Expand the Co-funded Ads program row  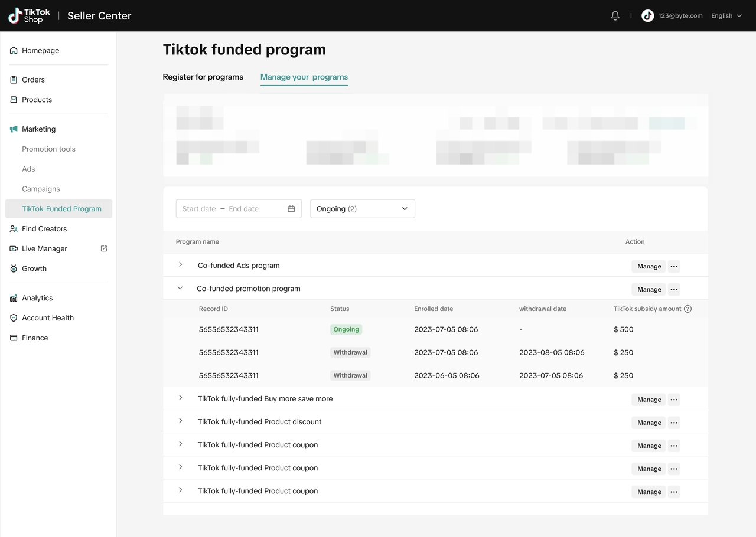(x=181, y=265)
